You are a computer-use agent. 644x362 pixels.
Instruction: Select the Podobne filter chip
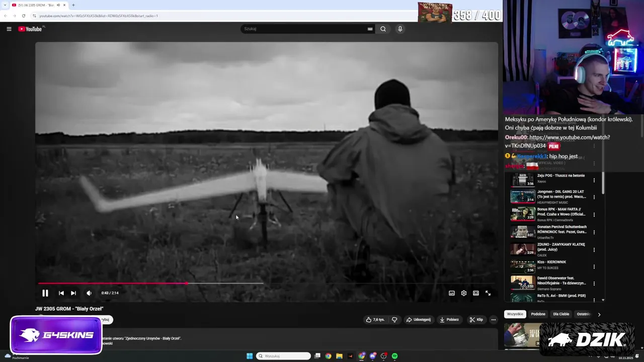[x=538, y=314]
